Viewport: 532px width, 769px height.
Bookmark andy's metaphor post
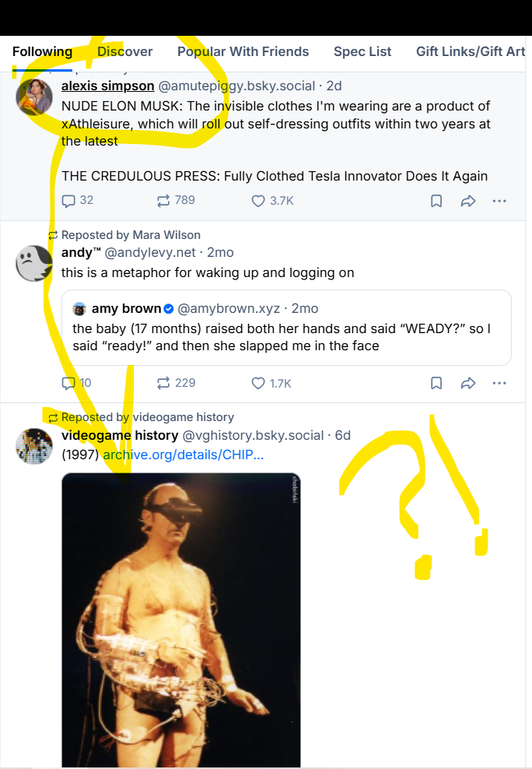436,383
